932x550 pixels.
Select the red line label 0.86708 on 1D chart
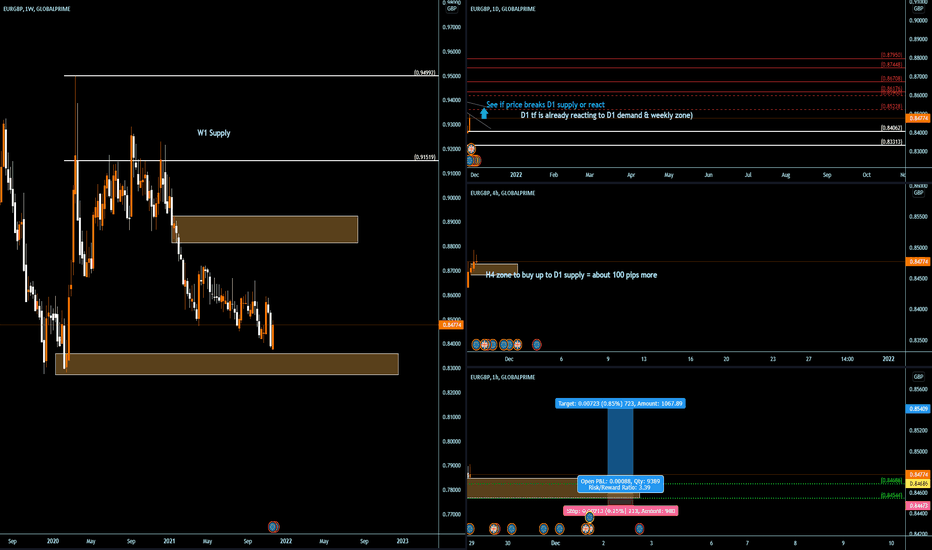[892, 78]
